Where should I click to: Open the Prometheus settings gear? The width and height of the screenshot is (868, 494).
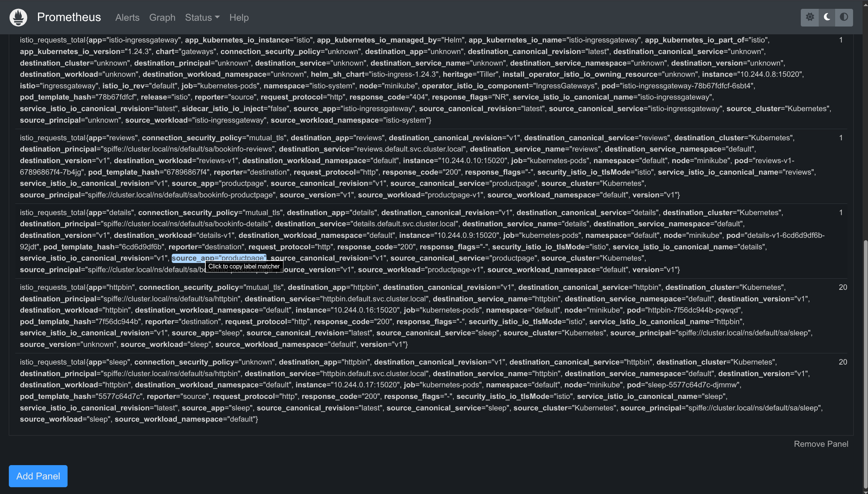point(810,17)
